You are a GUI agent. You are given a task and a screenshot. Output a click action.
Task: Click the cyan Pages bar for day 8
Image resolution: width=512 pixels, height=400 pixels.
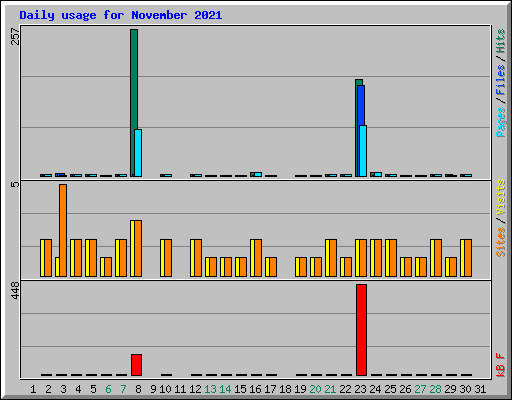[x=138, y=153]
